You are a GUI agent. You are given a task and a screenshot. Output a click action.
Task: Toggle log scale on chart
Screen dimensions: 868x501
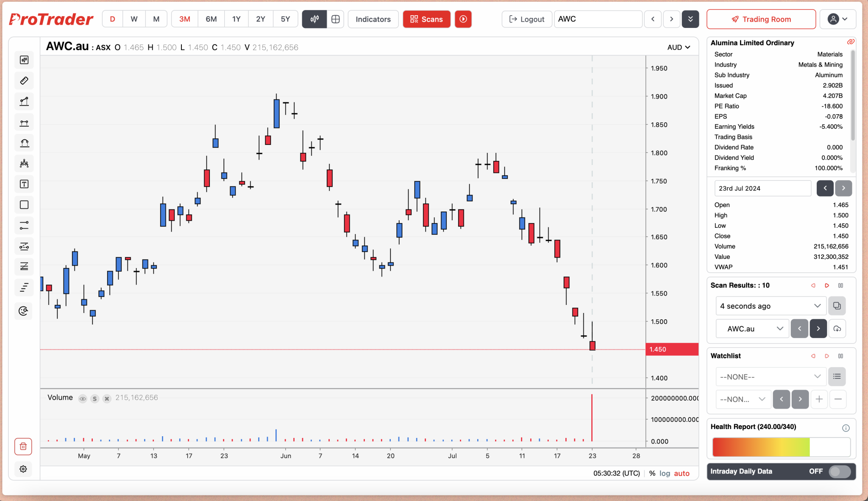[665, 473]
